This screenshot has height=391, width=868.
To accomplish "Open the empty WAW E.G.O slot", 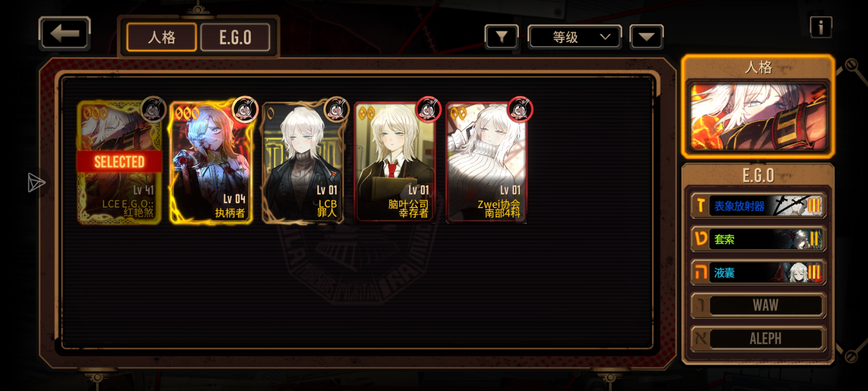I will coord(758,306).
